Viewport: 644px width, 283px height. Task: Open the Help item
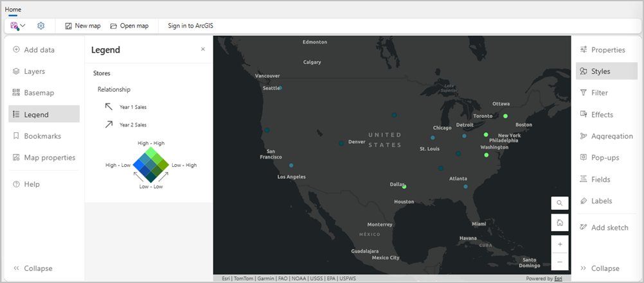(x=44, y=184)
